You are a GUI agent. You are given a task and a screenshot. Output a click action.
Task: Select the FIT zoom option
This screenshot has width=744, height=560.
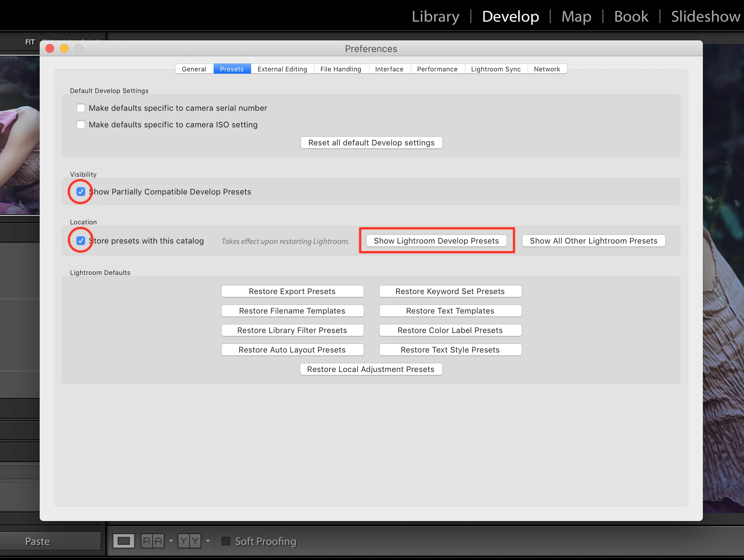(30, 42)
